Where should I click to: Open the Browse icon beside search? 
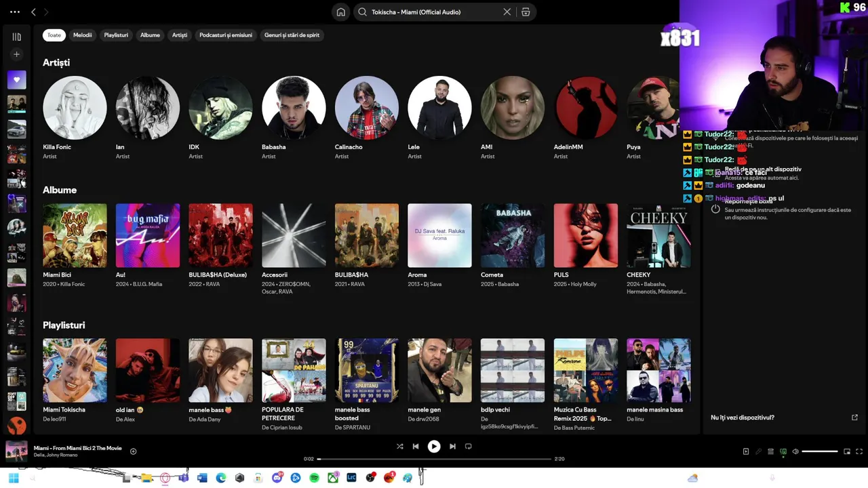tap(526, 12)
